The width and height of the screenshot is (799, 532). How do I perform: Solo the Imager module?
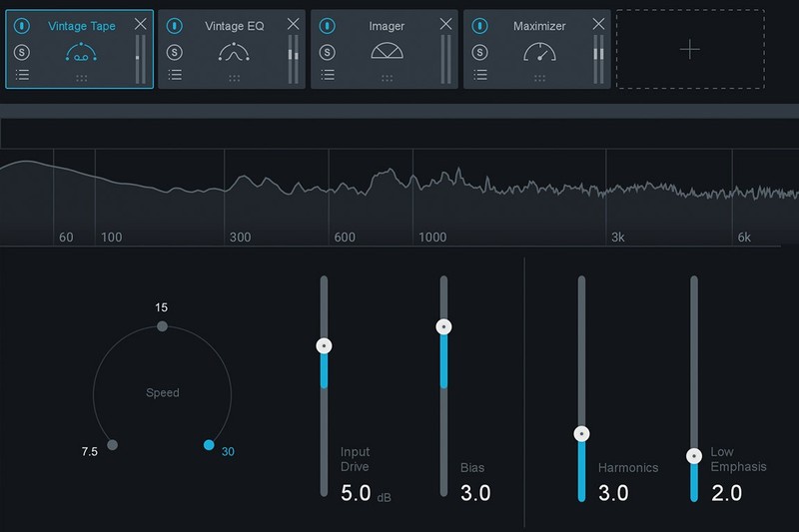coord(328,51)
